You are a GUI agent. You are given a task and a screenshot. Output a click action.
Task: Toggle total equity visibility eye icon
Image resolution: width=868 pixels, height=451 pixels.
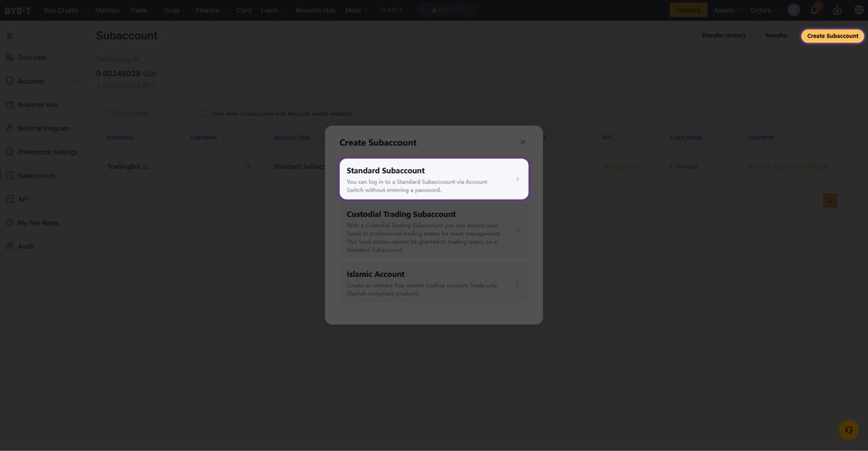click(x=136, y=59)
